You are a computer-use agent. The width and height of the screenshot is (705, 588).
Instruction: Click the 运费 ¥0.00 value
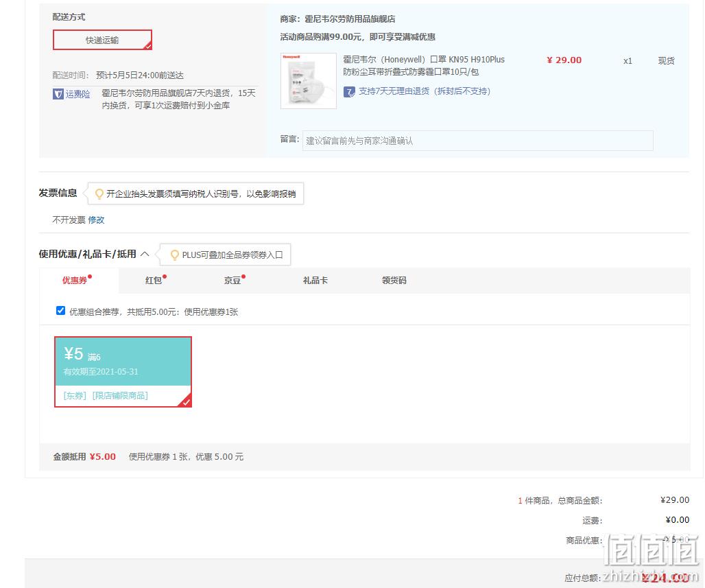[677, 520]
